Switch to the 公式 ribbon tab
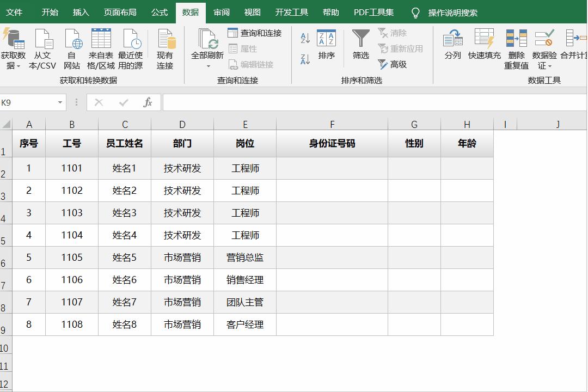The image size is (588, 392). [159, 12]
